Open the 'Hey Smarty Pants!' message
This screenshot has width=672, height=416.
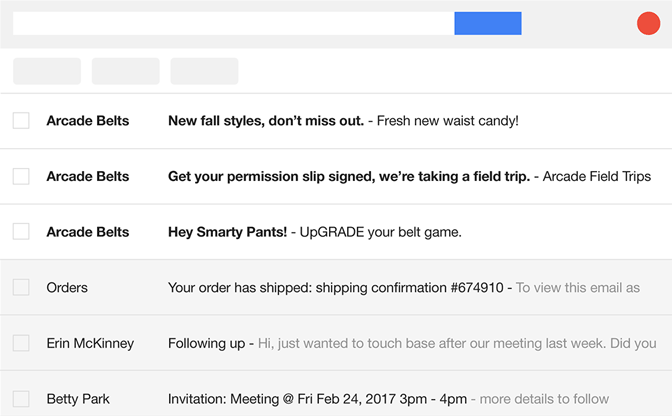pyautogui.click(x=314, y=232)
